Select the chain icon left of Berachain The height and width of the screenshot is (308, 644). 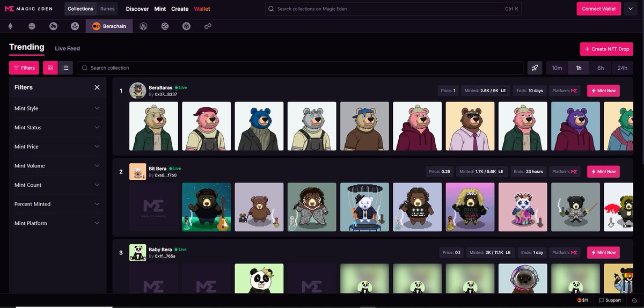tap(75, 26)
